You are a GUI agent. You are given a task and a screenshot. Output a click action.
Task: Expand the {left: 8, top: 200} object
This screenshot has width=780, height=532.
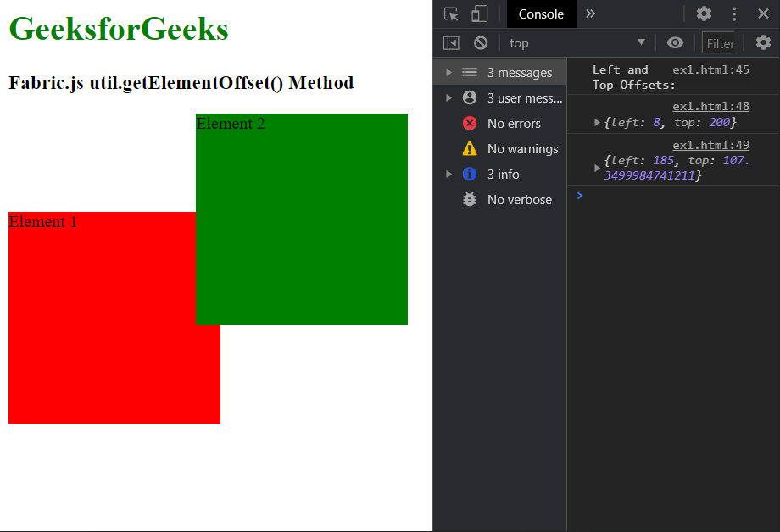click(597, 122)
